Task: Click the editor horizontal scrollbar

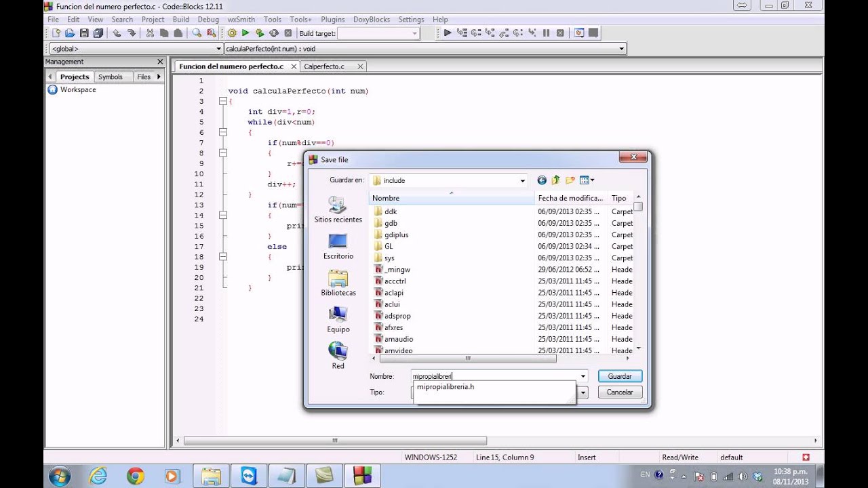Action: pos(335,441)
